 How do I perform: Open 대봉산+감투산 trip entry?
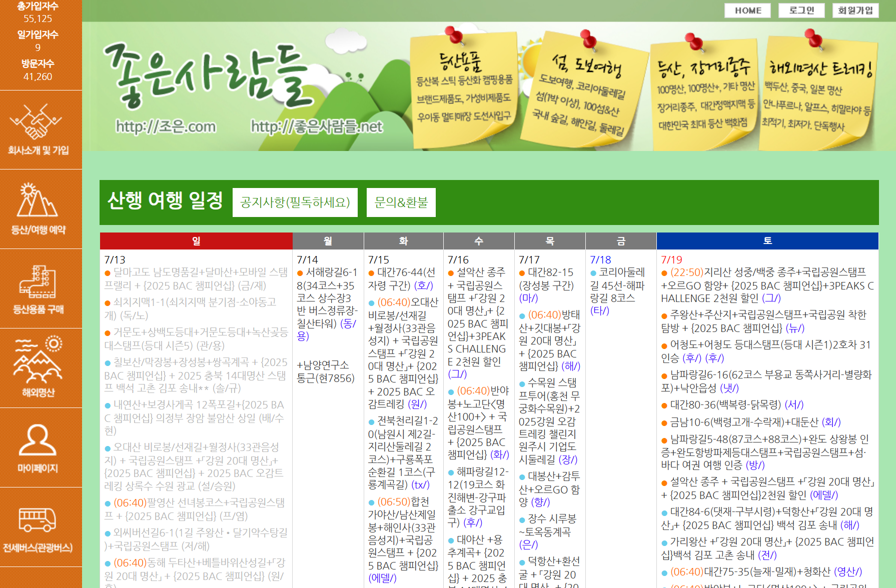[x=549, y=489]
